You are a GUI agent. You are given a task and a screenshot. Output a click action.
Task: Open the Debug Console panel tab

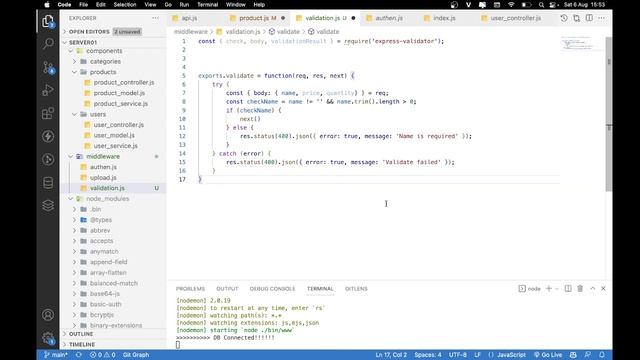(x=272, y=289)
